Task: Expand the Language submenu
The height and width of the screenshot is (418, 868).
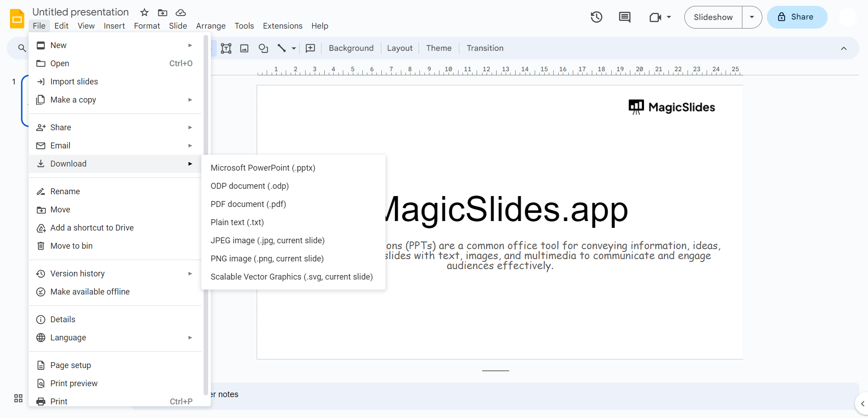Action: pyautogui.click(x=190, y=338)
